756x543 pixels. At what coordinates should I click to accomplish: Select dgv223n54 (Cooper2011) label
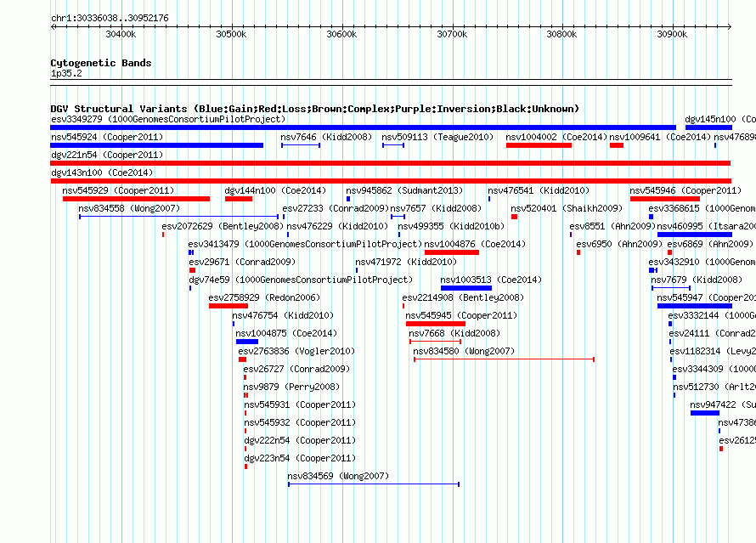pyautogui.click(x=300, y=458)
